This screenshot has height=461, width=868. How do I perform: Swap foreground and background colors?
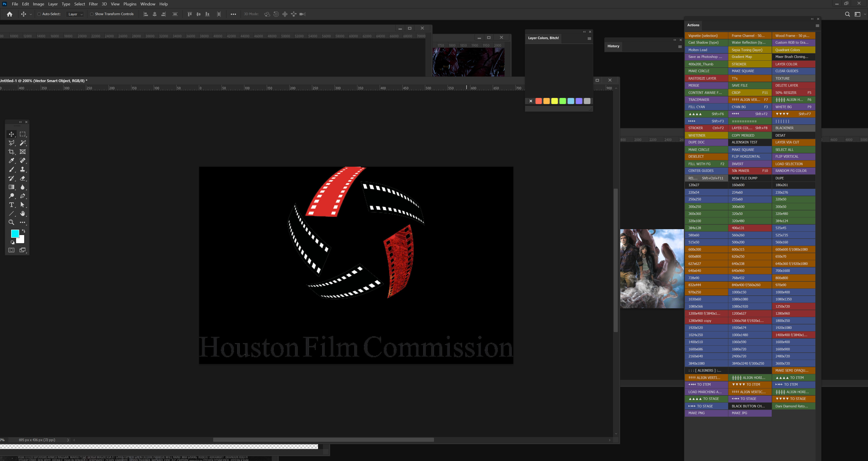pos(24,231)
